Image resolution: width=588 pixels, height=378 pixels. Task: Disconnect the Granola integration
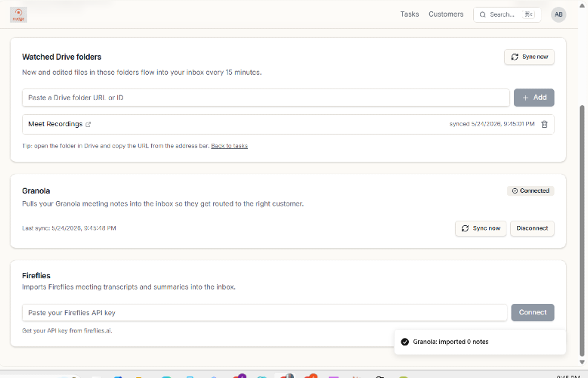pos(532,228)
